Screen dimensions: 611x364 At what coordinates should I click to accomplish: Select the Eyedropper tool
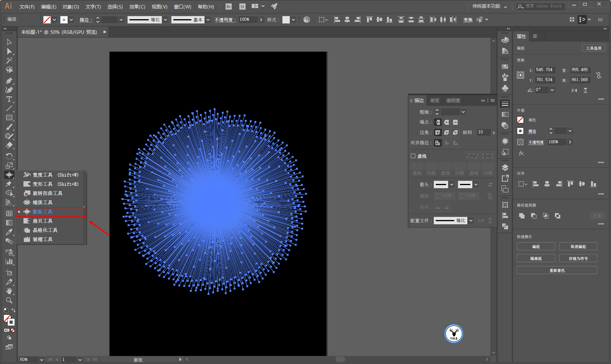(9, 232)
